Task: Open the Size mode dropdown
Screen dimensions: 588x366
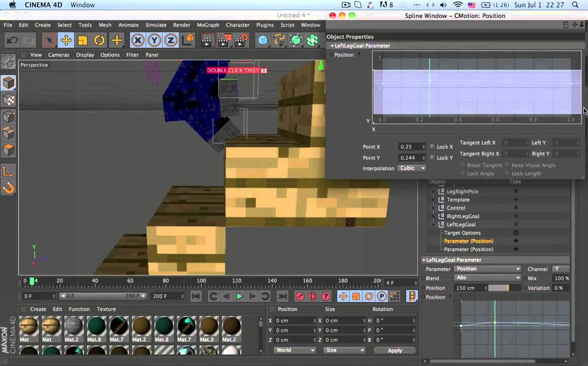Action: coord(344,350)
